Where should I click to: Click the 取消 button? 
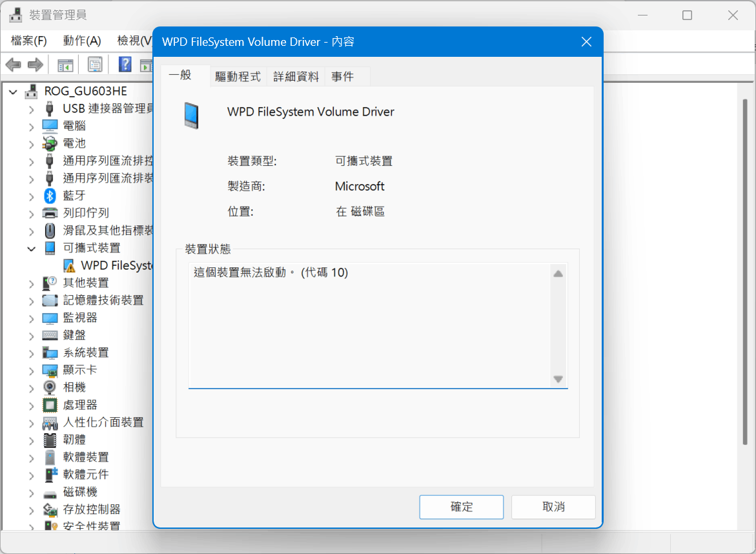(x=553, y=507)
